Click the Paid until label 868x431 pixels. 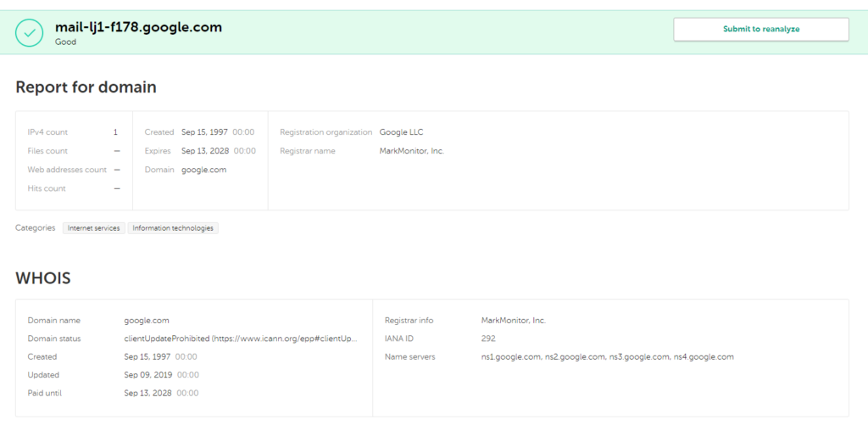tap(45, 394)
